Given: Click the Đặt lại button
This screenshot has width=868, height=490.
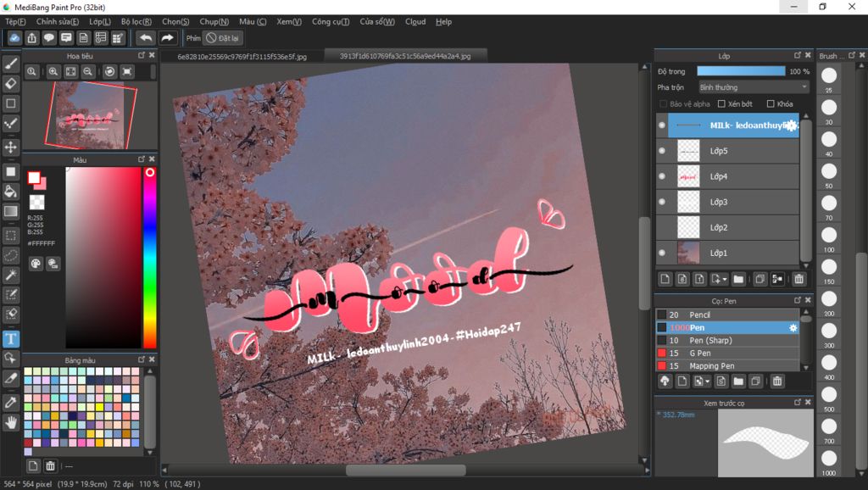Looking at the screenshot, I should (223, 38).
